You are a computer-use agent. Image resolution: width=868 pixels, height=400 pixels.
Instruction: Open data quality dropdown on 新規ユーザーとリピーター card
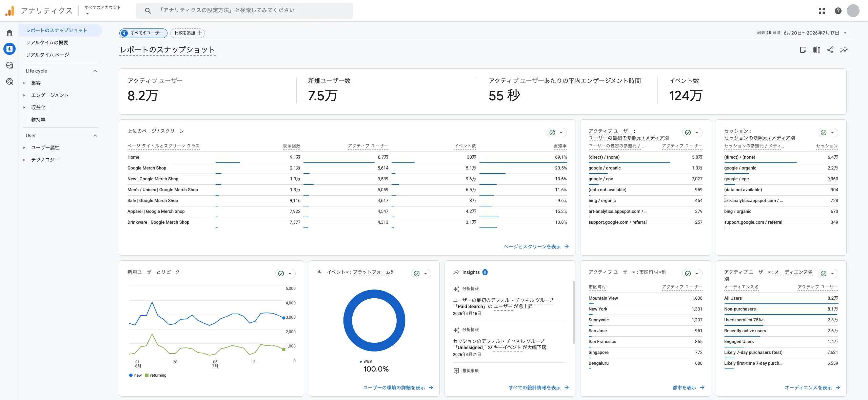[290, 274]
